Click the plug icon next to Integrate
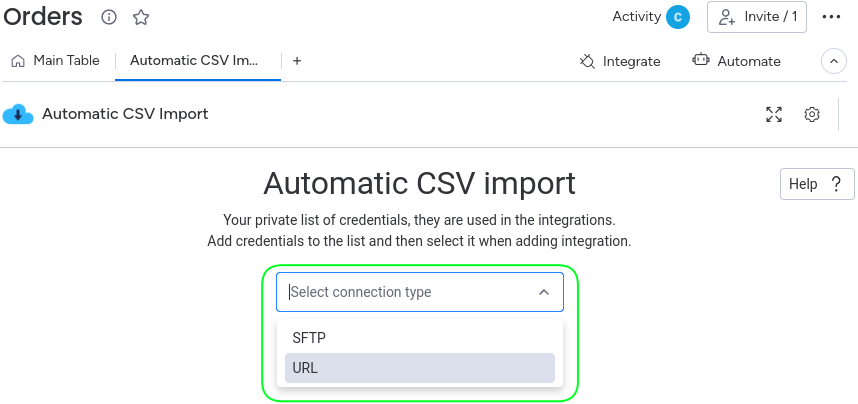 click(x=587, y=61)
